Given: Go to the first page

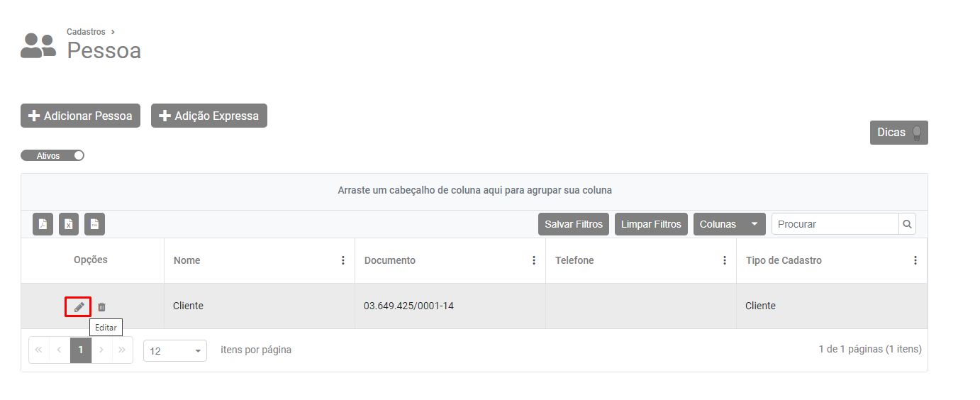Looking at the screenshot, I should [x=38, y=350].
